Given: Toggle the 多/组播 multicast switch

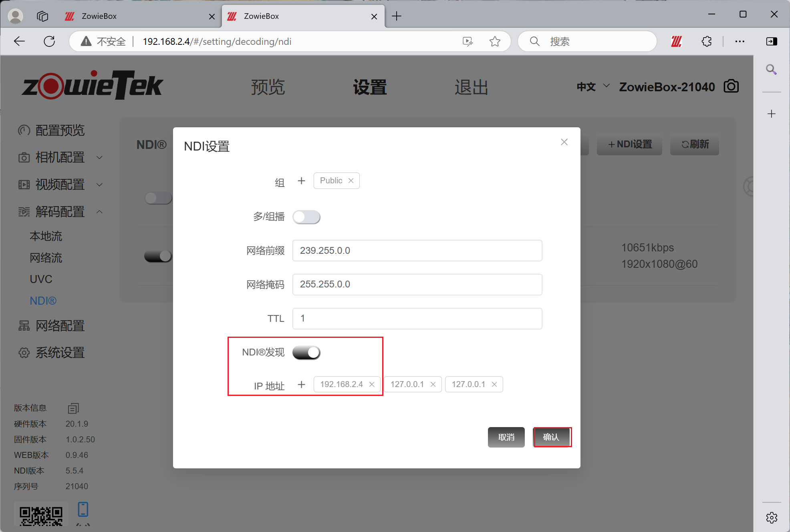Looking at the screenshot, I should coord(306,217).
